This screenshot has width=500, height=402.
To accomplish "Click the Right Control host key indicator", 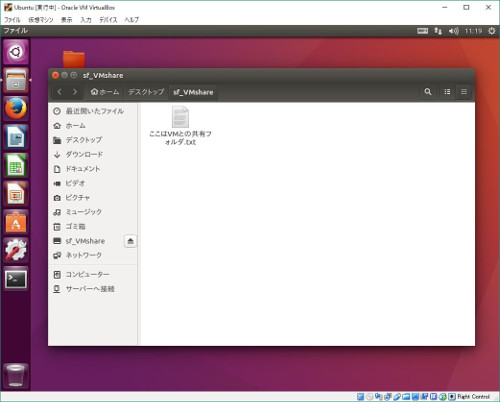I will coord(473,396).
